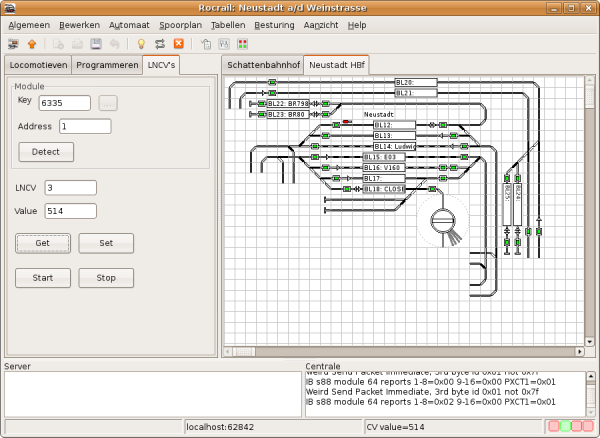Select block BL14 Ludwig on the track plan
This screenshot has width=600, height=438.
[x=394, y=146]
